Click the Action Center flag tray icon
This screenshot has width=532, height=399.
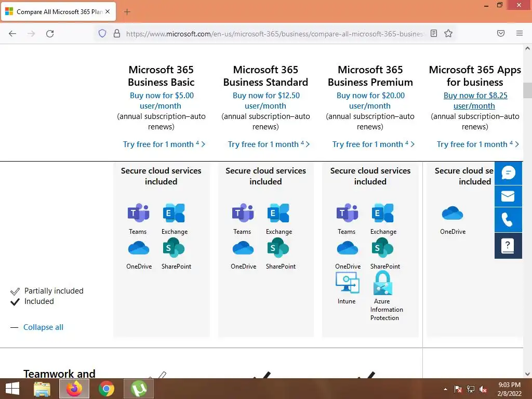[458, 389]
